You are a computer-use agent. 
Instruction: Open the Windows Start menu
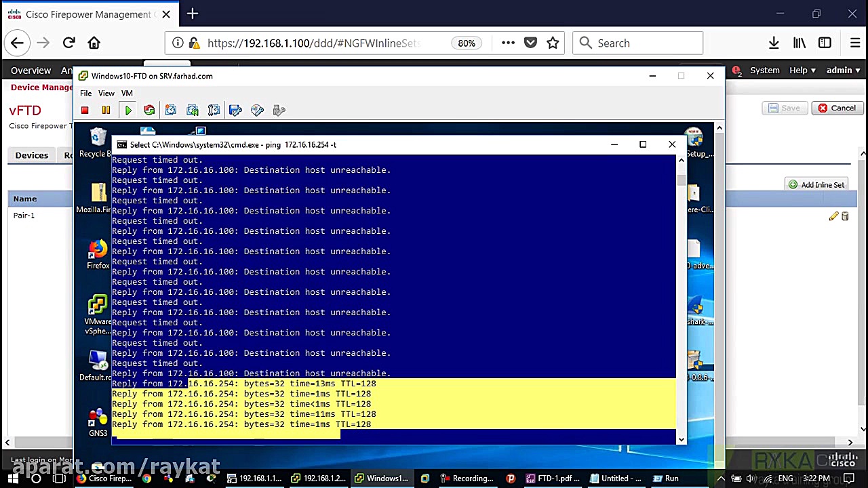14,479
